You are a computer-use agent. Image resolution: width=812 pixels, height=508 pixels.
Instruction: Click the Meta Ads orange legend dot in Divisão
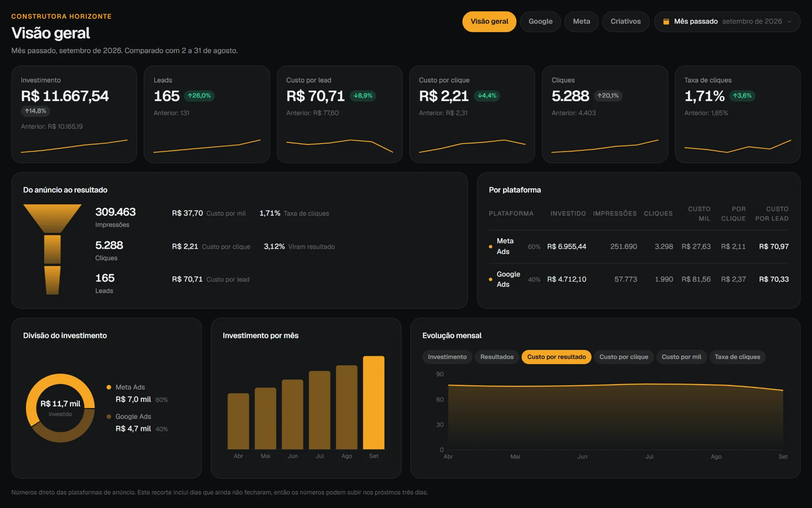[x=109, y=387]
